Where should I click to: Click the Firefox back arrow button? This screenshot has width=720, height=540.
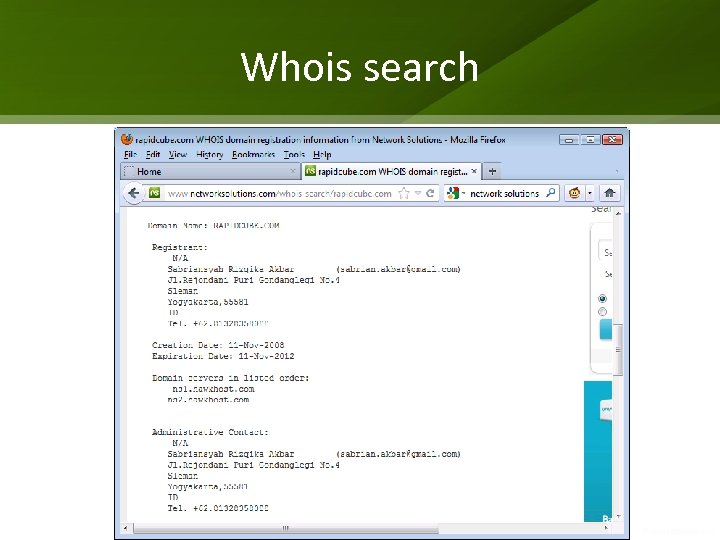[x=133, y=193]
